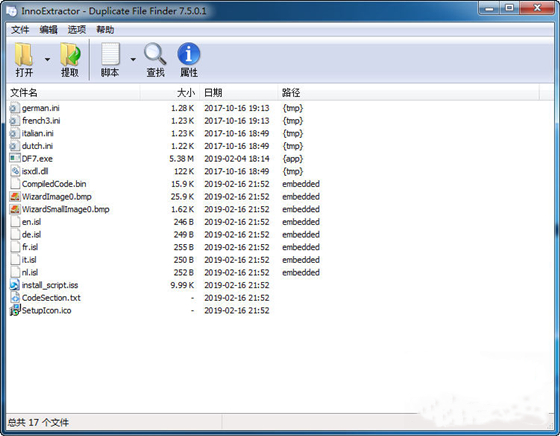Click the it.isl file name
This screenshot has height=436, width=560.
click(29, 260)
